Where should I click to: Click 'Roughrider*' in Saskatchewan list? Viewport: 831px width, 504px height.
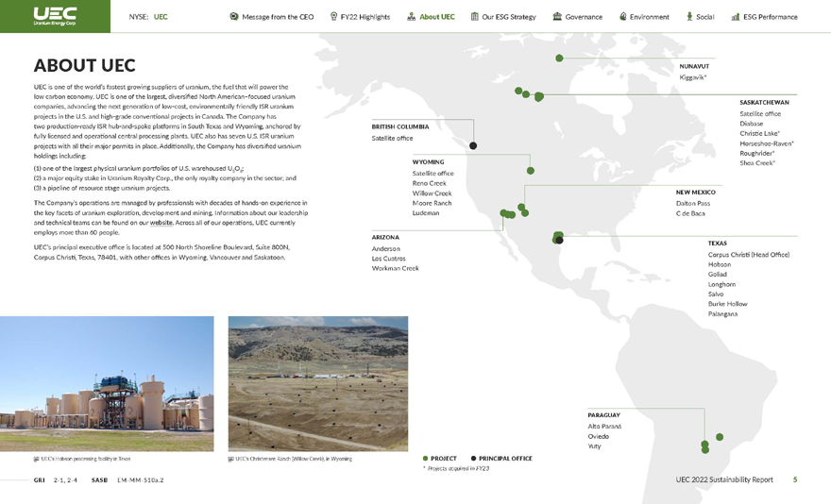(x=757, y=153)
